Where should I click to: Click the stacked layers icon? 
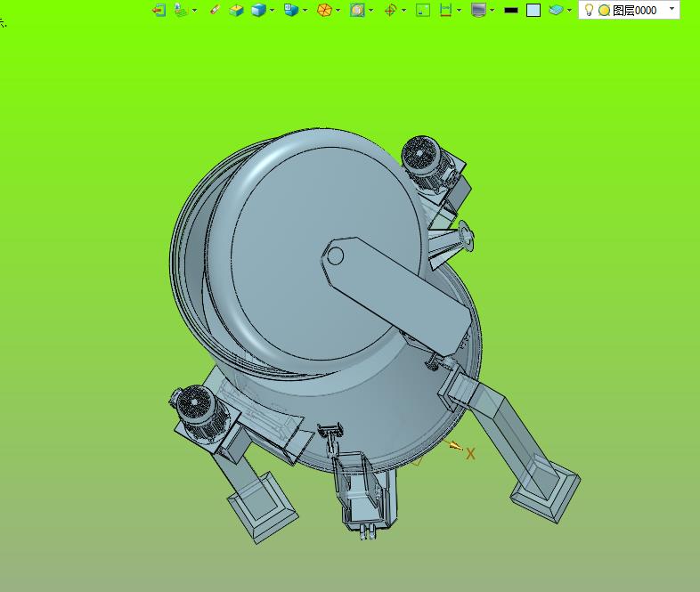pos(556,10)
